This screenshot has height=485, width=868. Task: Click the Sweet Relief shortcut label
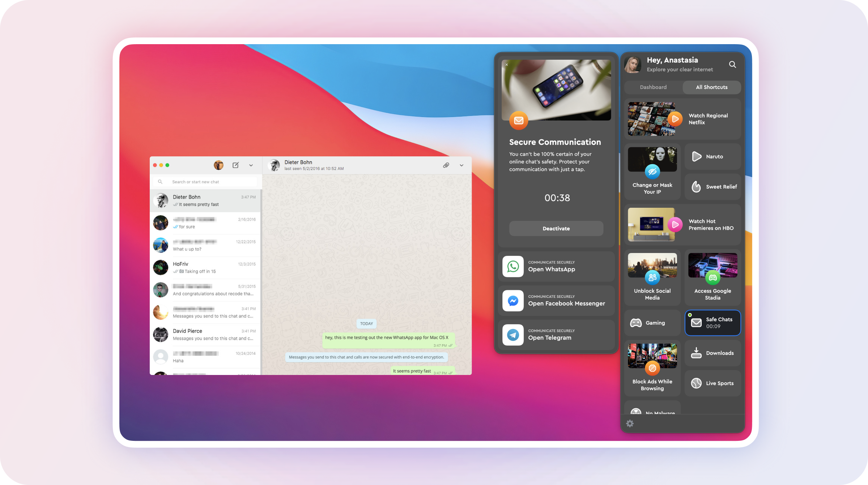click(722, 187)
